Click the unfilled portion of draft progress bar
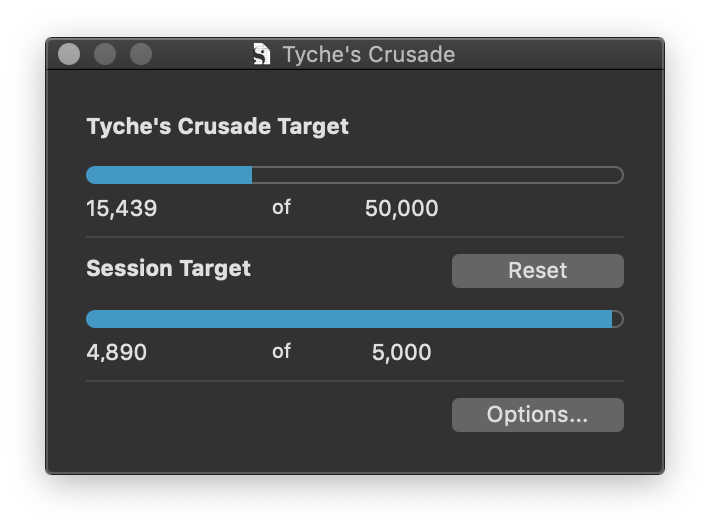Viewport: 710px width, 528px height. (x=436, y=175)
